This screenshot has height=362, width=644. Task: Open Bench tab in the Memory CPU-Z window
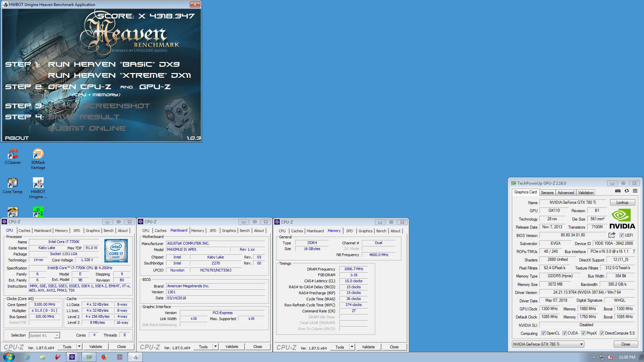click(381, 231)
